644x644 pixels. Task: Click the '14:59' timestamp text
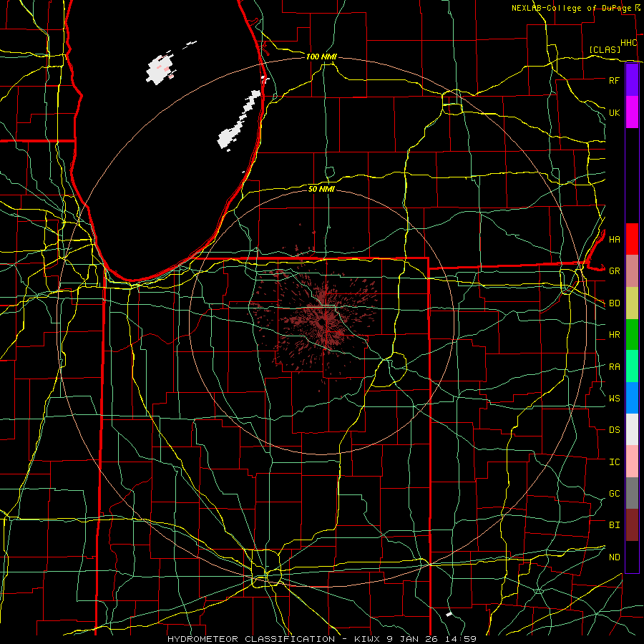coord(463,639)
